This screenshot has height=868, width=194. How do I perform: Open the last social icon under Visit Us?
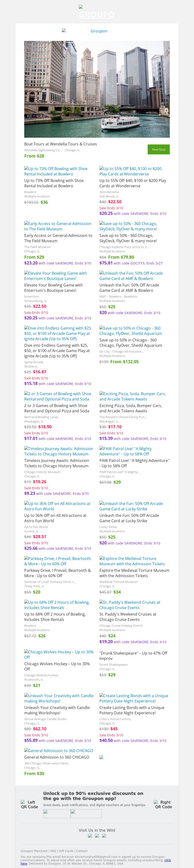pyautogui.click(x=104, y=835)
